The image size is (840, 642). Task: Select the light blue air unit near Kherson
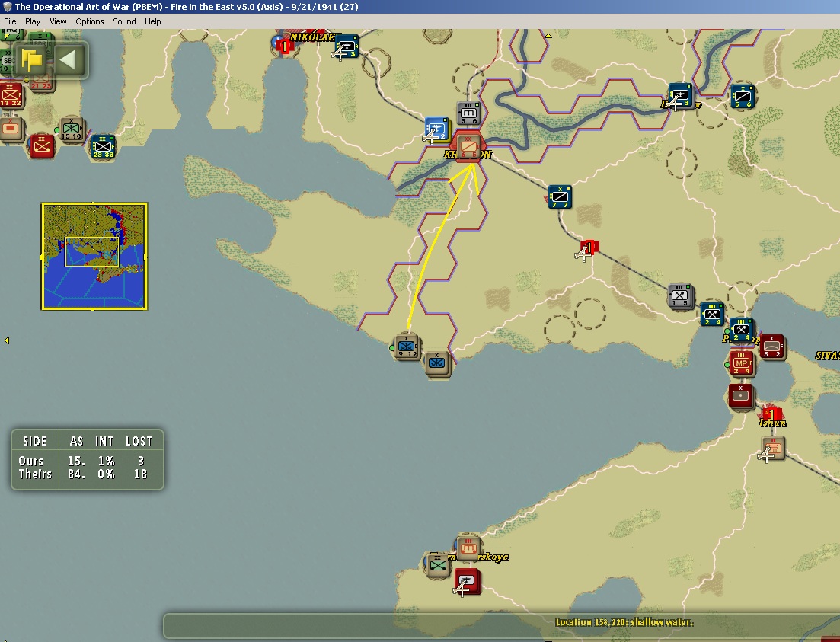(436, 129)
